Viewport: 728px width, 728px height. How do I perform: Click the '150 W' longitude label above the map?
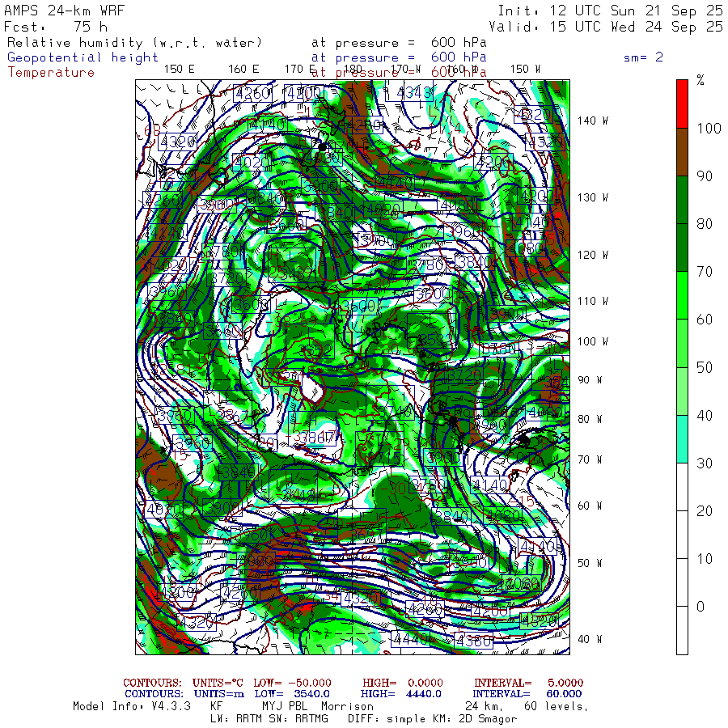[x=525, y=70]
